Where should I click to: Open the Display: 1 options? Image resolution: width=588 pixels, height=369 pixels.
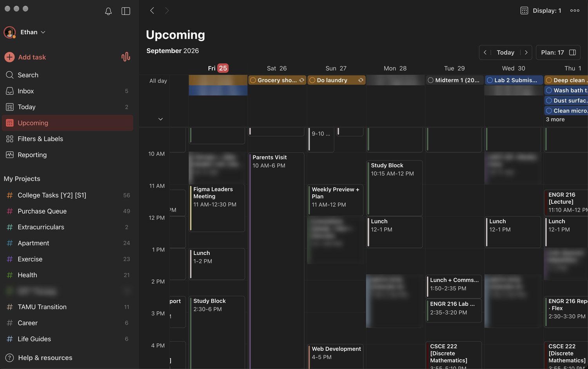click(541, 11)
